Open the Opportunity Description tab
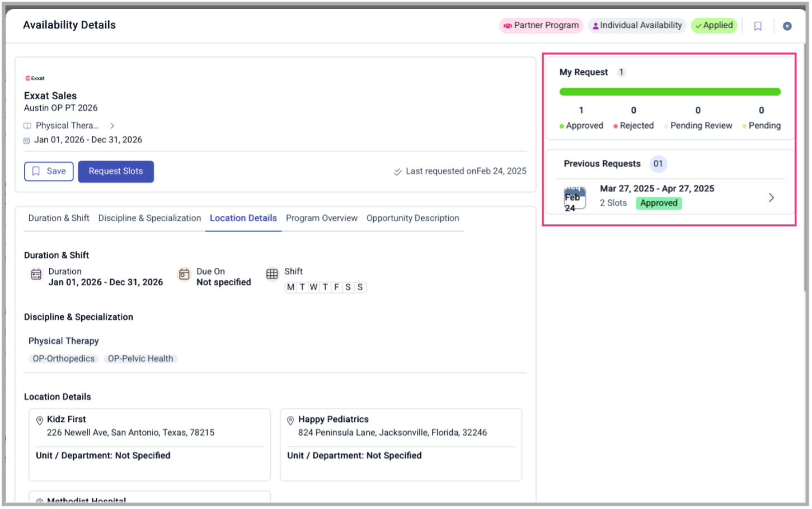This screenshot has width=812, height=509. [412, 218]
